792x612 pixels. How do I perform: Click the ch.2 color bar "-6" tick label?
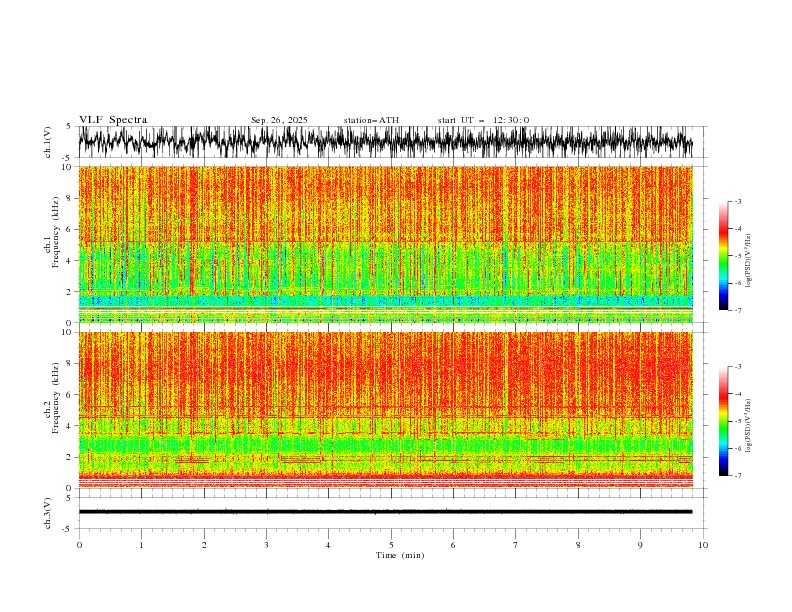pos(737,448)
